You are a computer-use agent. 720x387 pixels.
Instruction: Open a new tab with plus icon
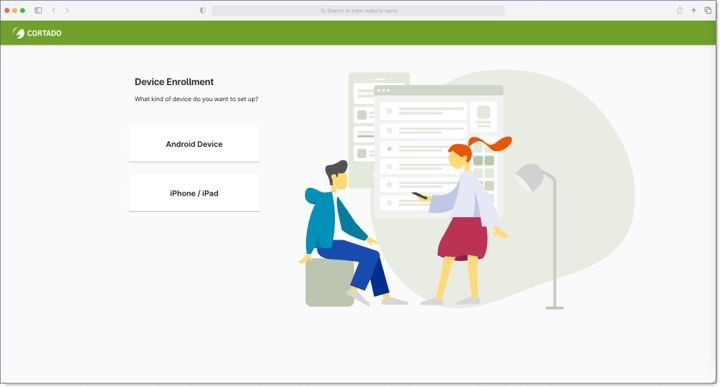[693, 10]
